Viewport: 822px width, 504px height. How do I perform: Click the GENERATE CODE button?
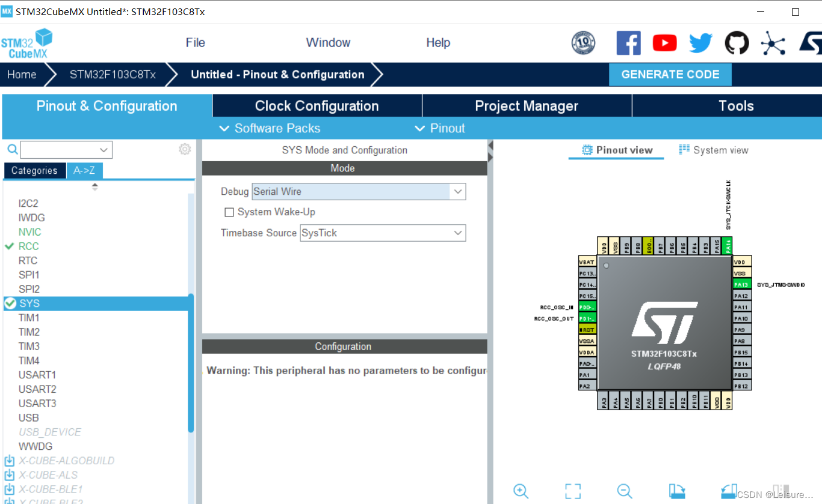tap(670, 75)
